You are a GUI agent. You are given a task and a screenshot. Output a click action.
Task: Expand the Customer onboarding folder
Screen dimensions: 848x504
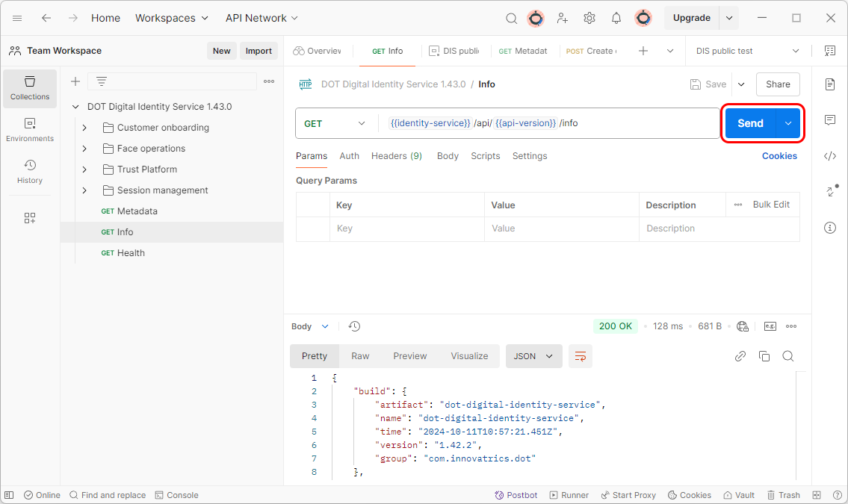[x=84, y=128]
